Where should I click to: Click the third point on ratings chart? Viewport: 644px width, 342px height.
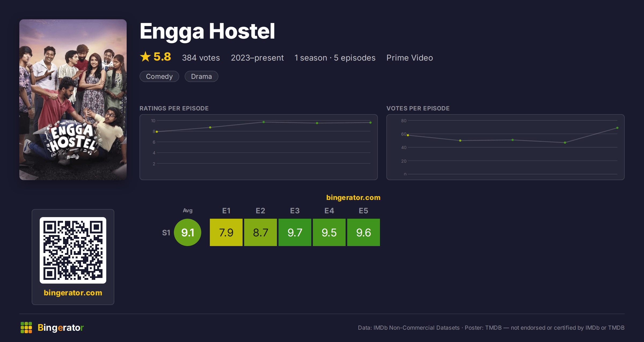264,122
